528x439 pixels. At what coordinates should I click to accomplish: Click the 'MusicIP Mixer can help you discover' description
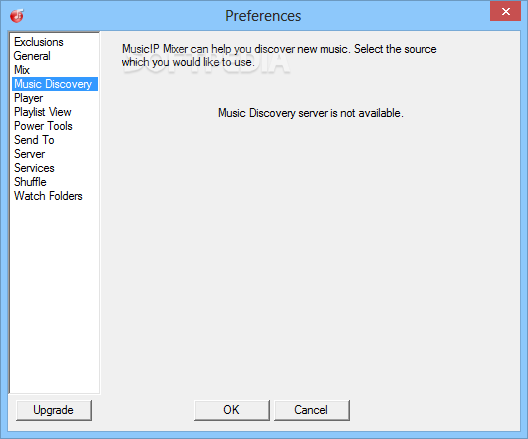279,56
